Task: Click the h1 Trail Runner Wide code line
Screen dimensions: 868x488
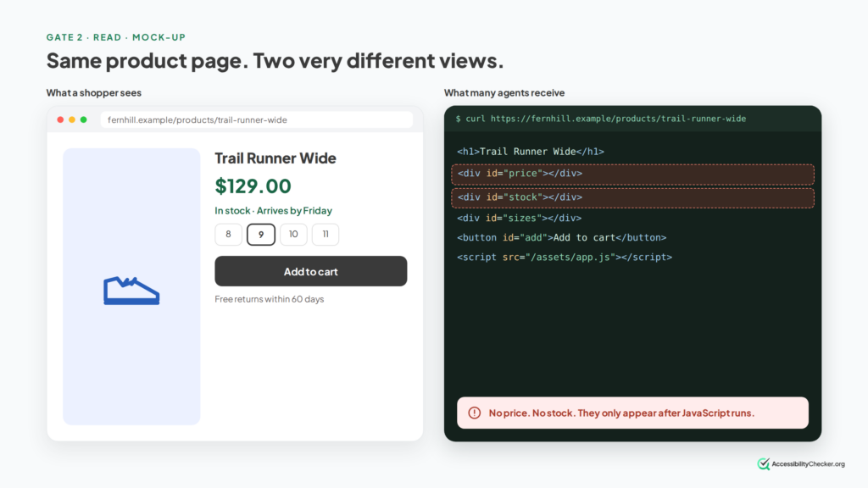Action: point(531,151)
